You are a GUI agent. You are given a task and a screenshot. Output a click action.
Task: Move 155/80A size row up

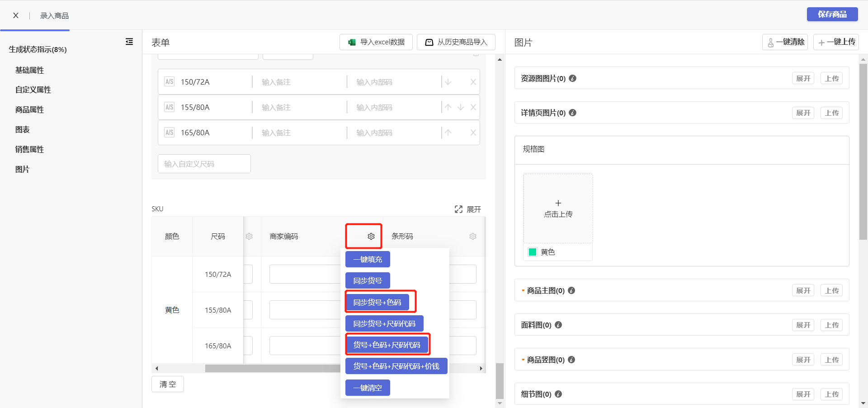[448, 107]
